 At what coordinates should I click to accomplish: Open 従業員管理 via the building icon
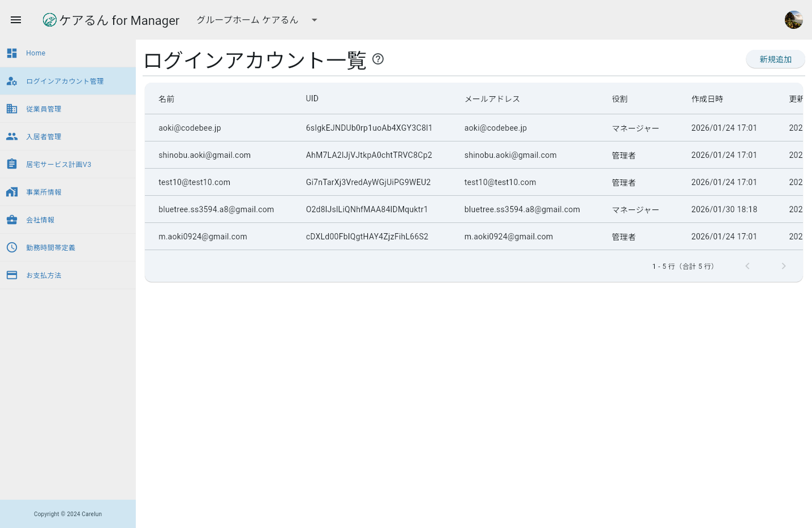[12, 109]
